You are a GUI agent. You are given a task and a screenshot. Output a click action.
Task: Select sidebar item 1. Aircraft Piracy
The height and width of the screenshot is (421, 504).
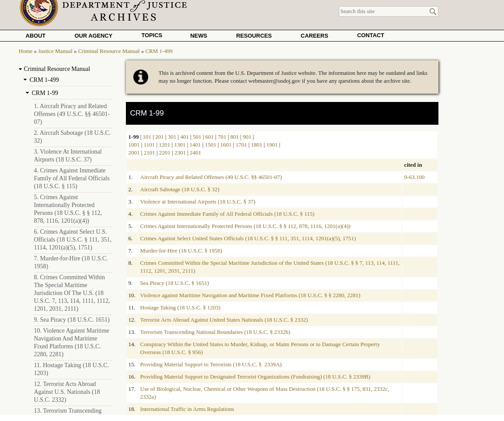(x=72, y=114)
